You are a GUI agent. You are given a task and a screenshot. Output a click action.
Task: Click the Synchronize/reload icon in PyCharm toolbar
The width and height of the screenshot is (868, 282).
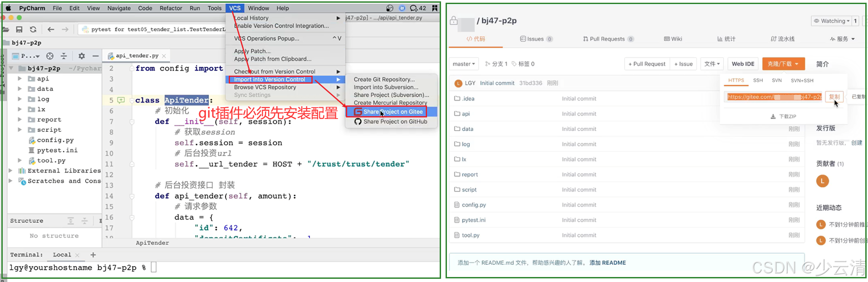coord(33,30)
